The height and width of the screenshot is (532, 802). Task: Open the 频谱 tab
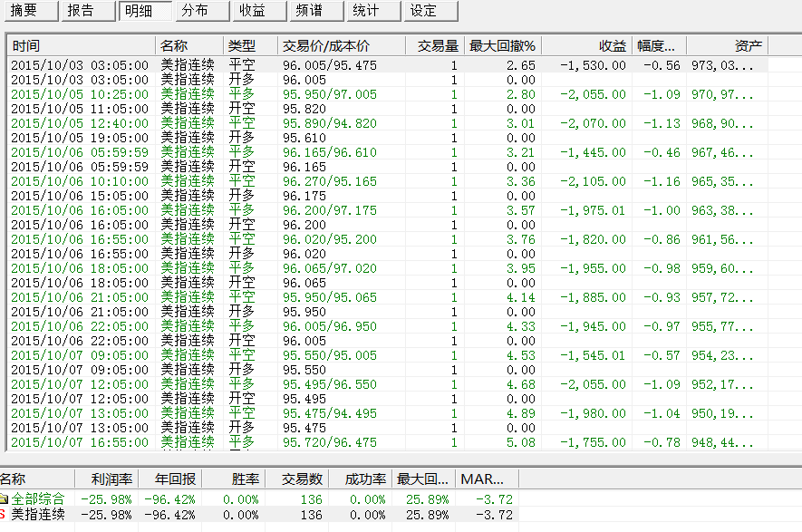point(311,11)
